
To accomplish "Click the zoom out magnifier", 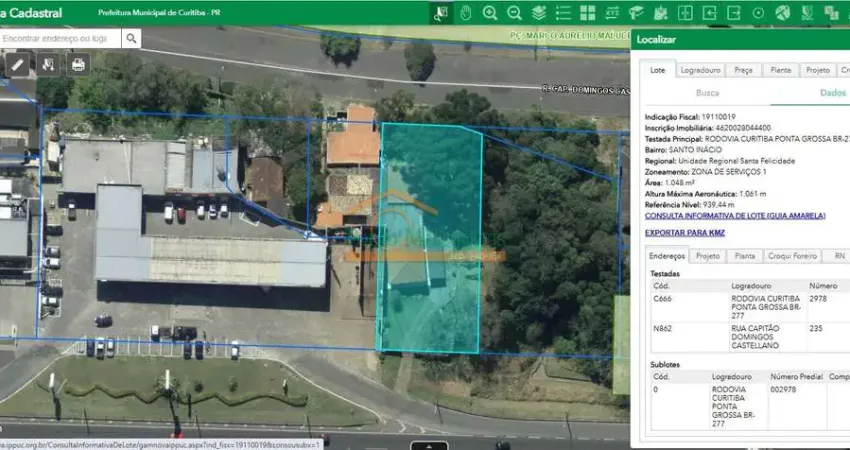I will pyautogui.click(x=514, y=13).
